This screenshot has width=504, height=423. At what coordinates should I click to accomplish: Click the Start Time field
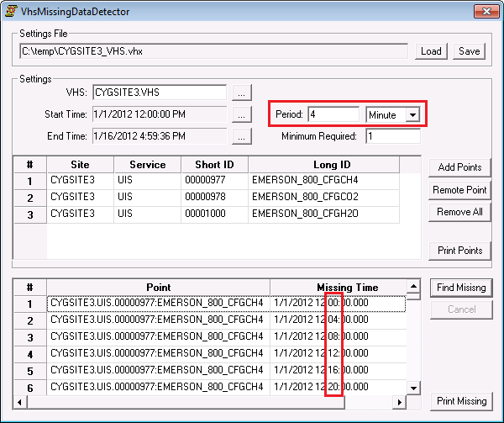tap(160, 114)
